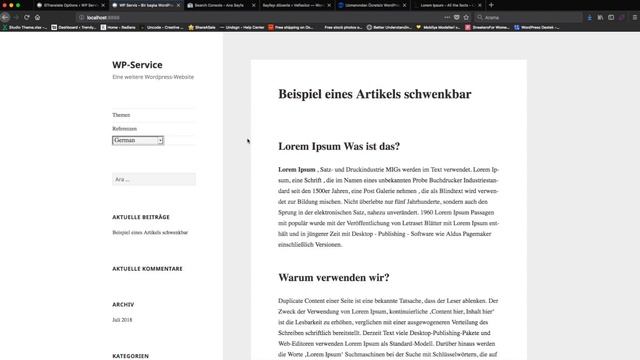Open the Undsgn Help Center bookmark
Screen dimensions: 640x360
242,27
